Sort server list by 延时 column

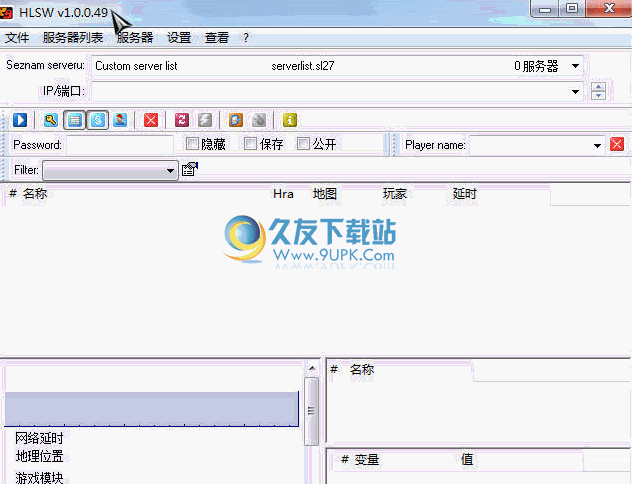464,194
